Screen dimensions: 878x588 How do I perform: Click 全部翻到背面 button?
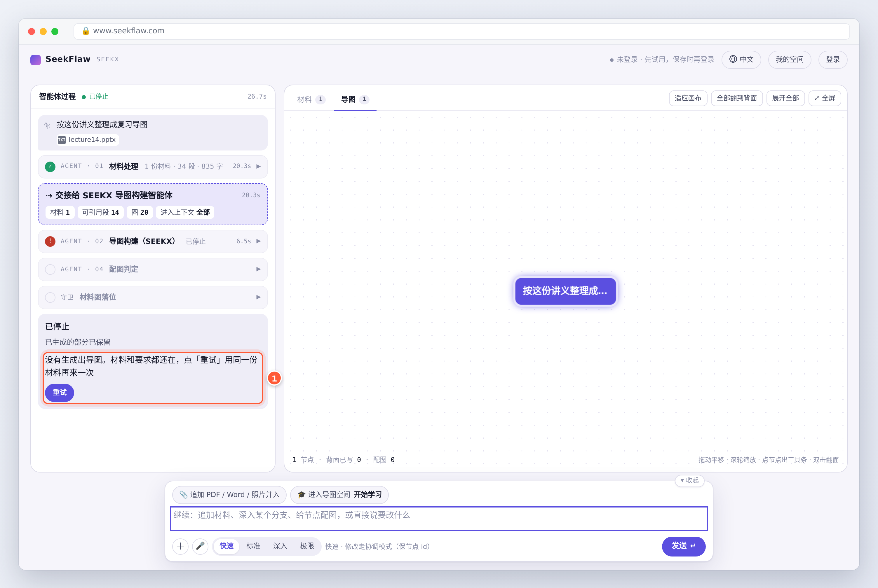click(x=736, y=98)
